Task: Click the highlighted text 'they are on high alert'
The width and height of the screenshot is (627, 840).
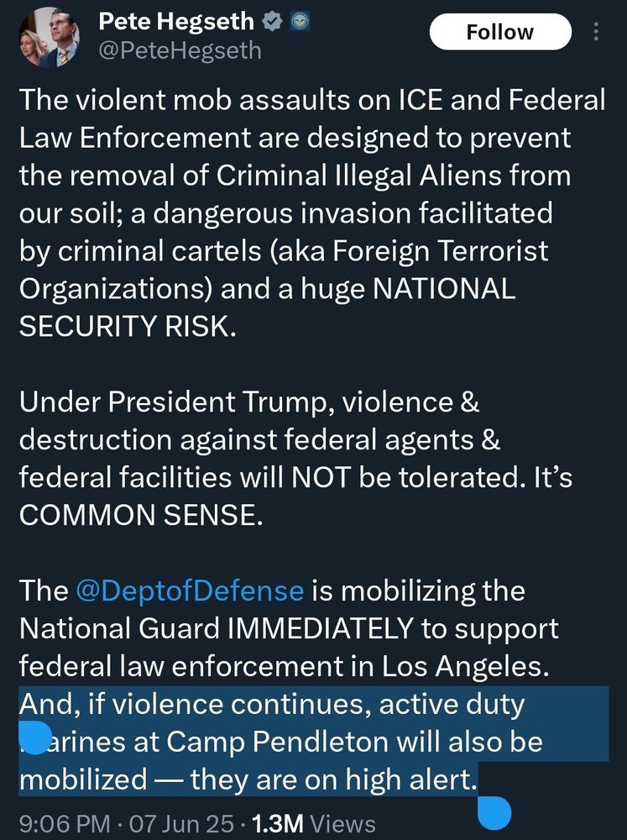Action: [332, 779]
